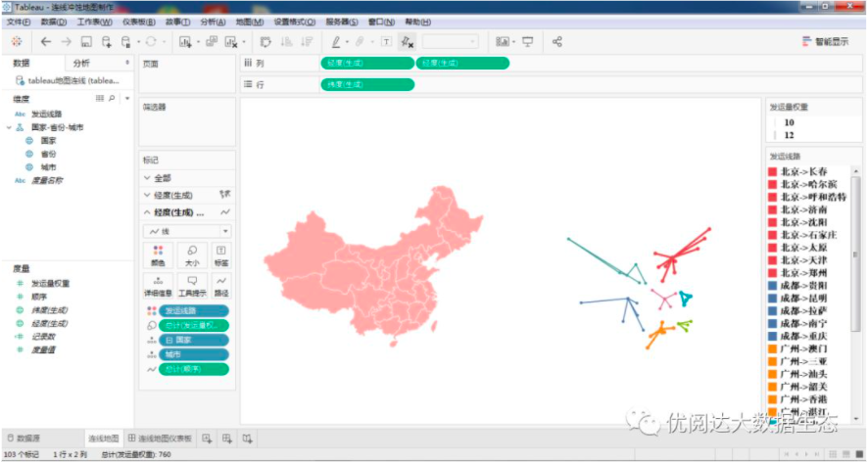
Task: Open the 分析(A) menu
Action: (x=213, y=22)
